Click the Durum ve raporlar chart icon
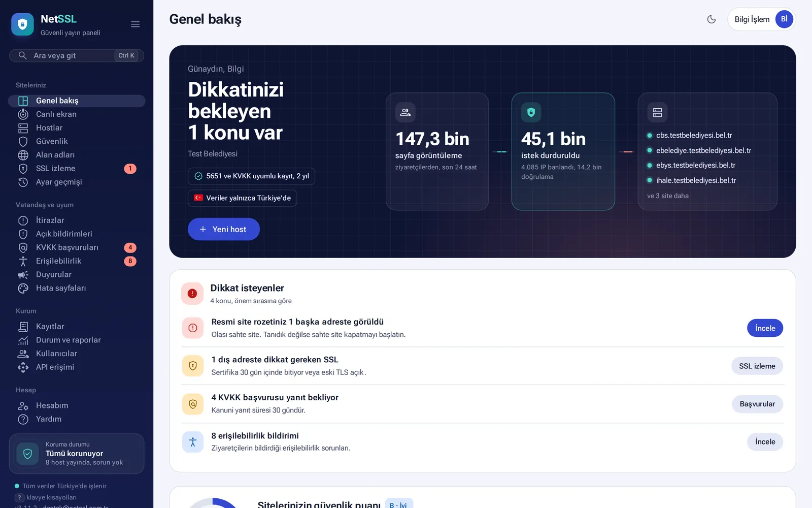The image size is (812, 508). 23,340
